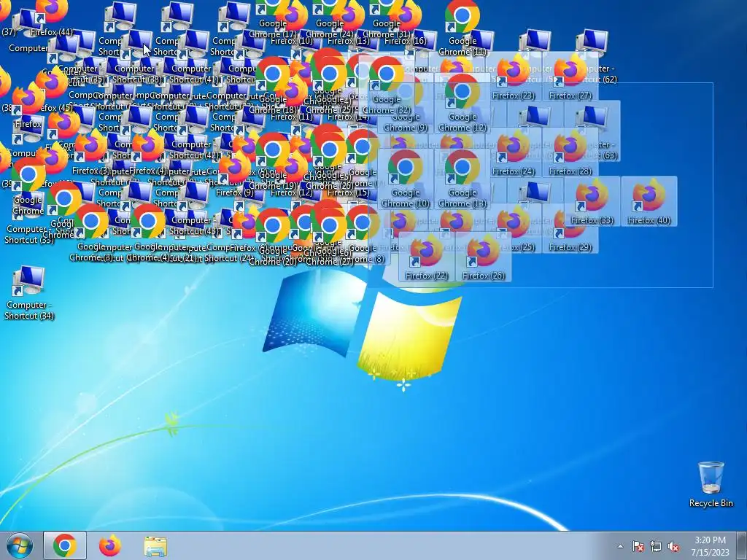Select the Firefox (4) desktop shortcut

click(148, 152)
